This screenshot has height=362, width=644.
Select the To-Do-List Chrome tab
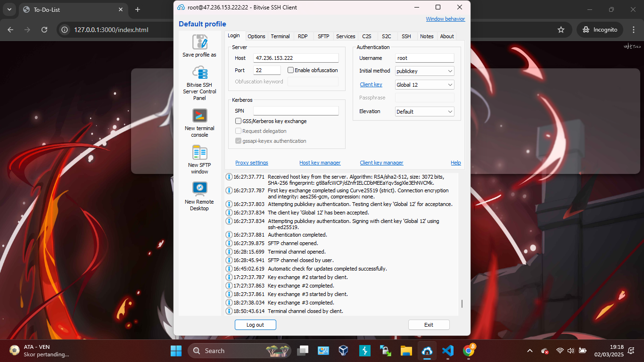pos(74,9)
